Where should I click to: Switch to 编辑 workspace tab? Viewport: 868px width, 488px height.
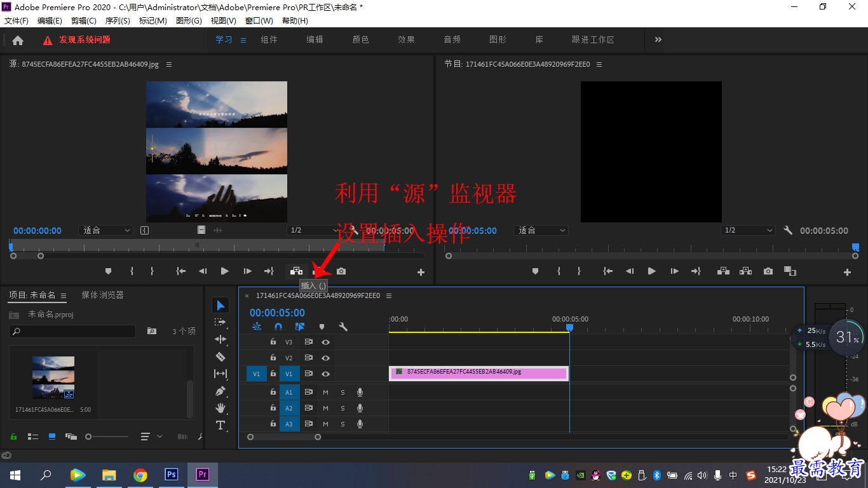(315, 39)
